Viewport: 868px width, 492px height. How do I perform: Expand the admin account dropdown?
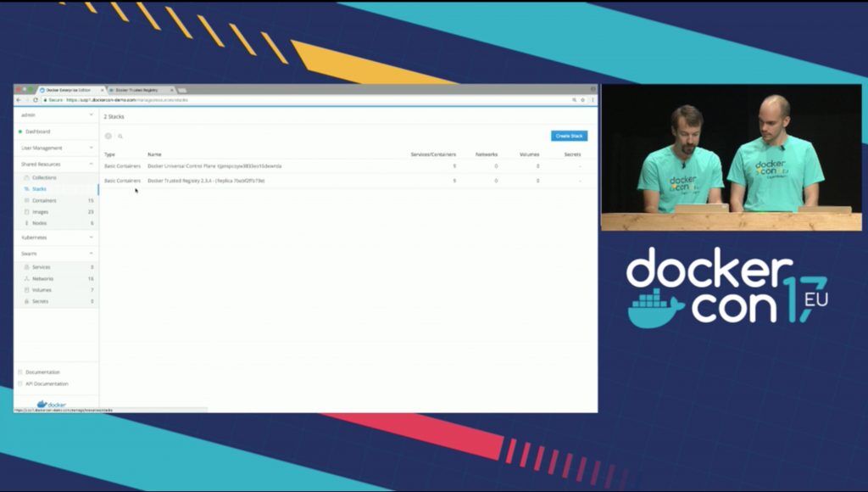[91, 115]
